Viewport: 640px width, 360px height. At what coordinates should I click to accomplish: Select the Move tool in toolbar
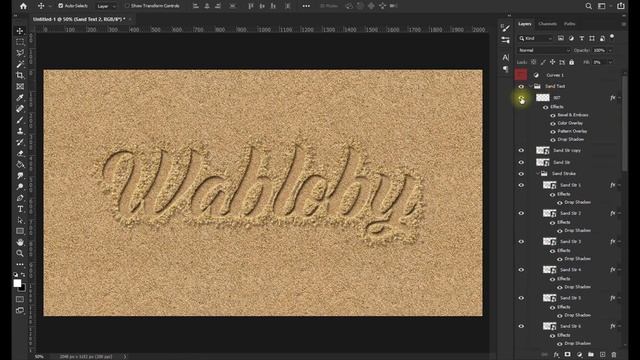click(20, 31)
